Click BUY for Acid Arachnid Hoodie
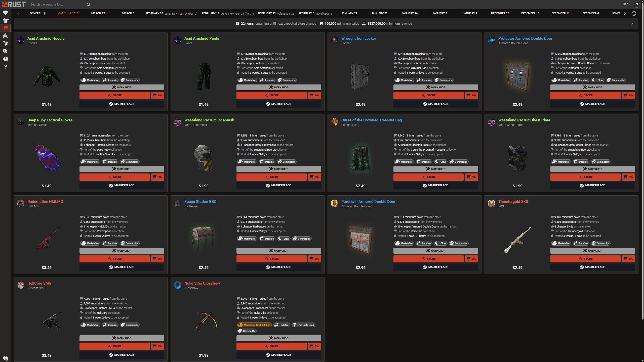 pos(158,96)
